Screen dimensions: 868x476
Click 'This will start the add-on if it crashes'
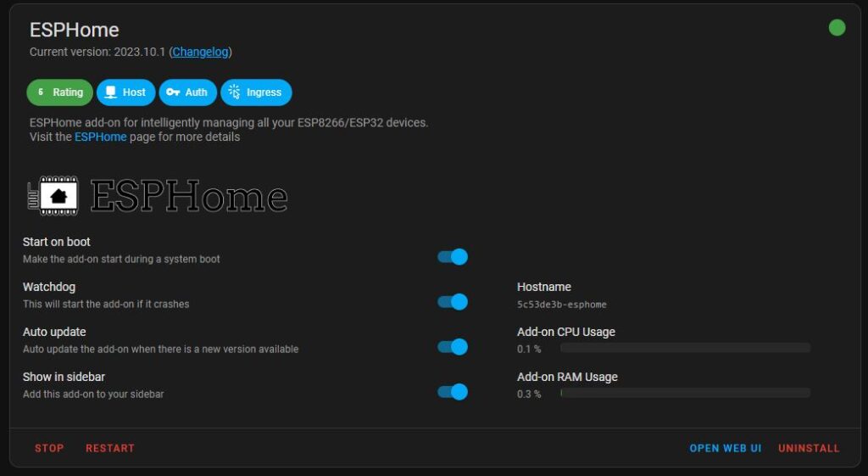pyautogui.click(x=106, y=304)
